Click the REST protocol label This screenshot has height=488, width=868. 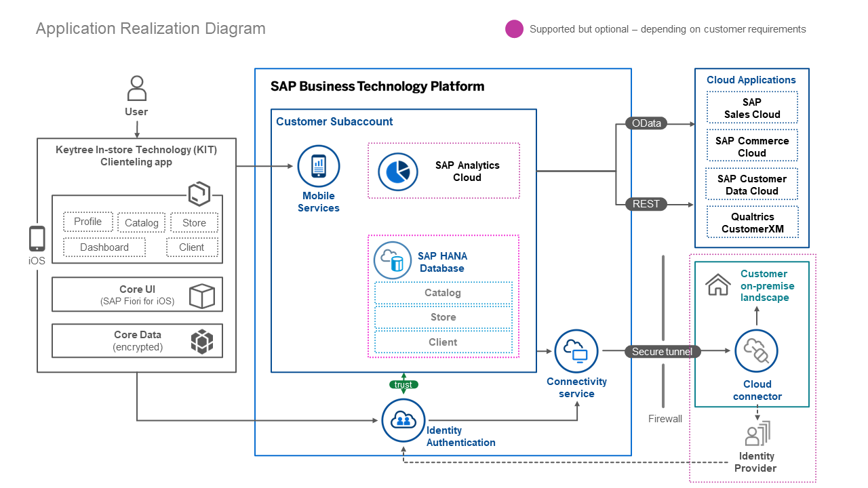click(646, 203)
